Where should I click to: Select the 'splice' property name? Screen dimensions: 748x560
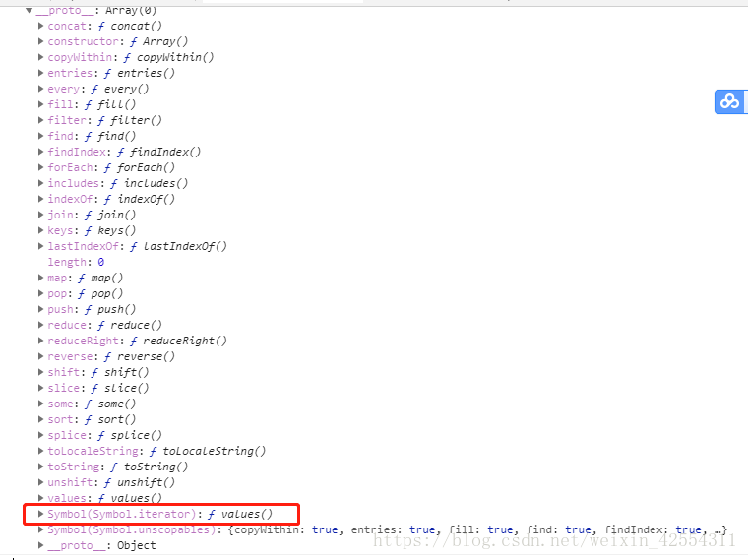pos(67,435)
